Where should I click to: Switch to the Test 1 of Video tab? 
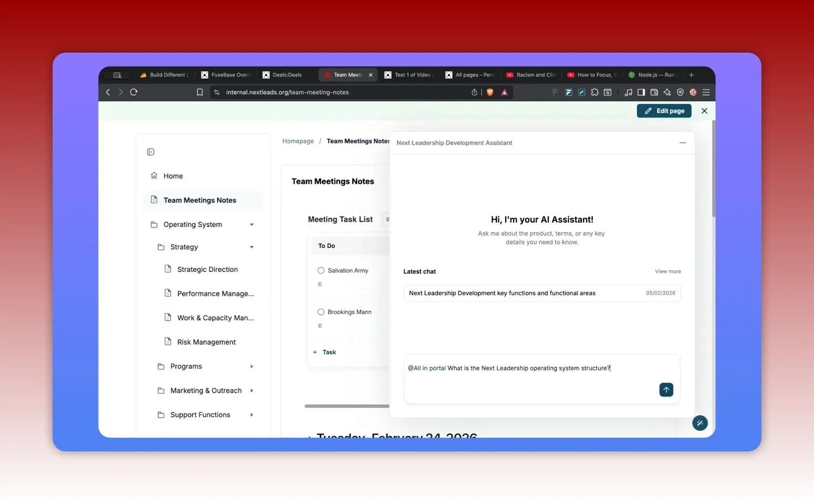pyautogui.click(x=410, y=74)
